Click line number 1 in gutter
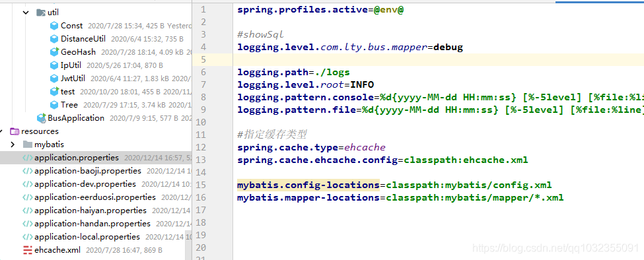644x260 pixels. point(203,9)
